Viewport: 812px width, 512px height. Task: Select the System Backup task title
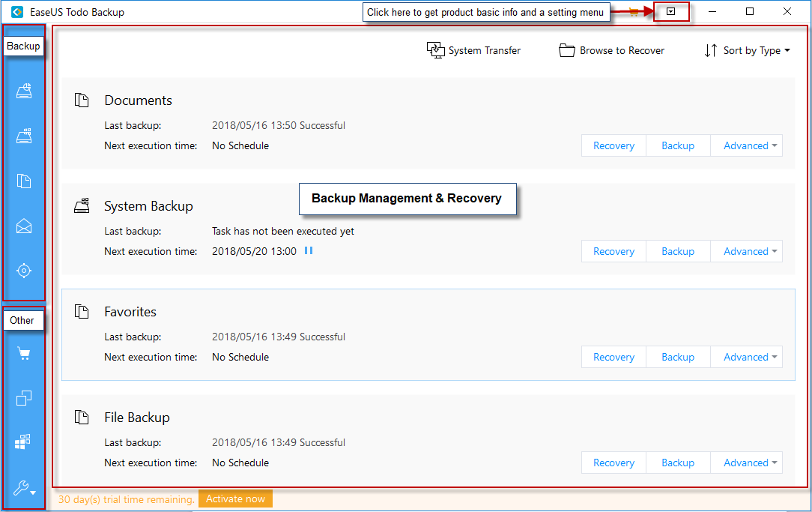[x=148, y=205]
